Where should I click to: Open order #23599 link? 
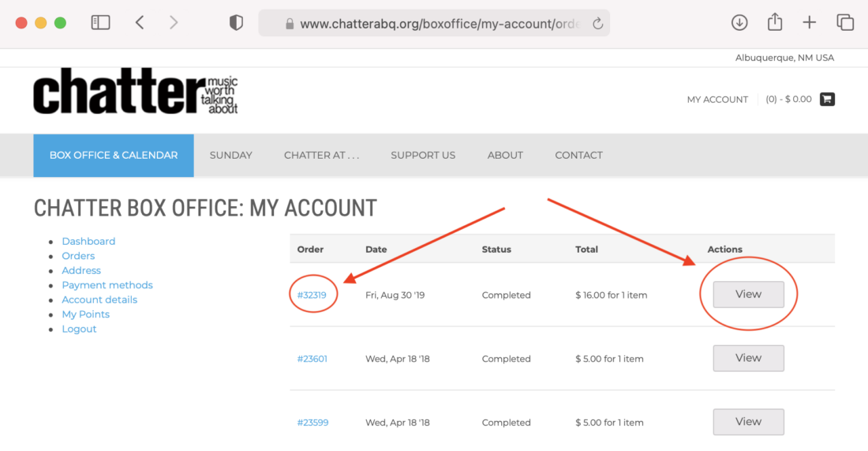point(312,423)
